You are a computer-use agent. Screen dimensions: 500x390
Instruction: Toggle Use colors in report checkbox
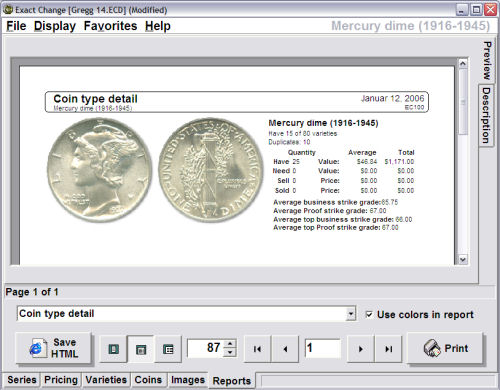[x=369, y=314]
